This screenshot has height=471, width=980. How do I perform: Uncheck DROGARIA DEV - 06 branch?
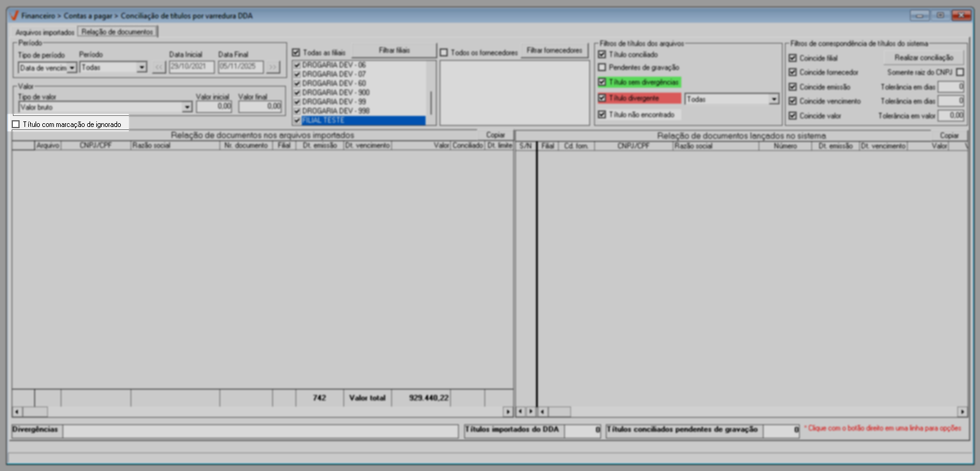coord(297,65)
